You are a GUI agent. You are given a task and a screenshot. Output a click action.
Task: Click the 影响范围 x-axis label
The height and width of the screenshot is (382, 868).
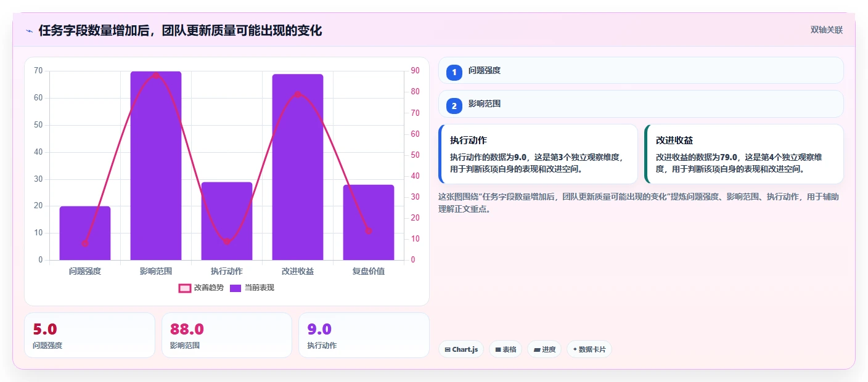coord(156,271)
